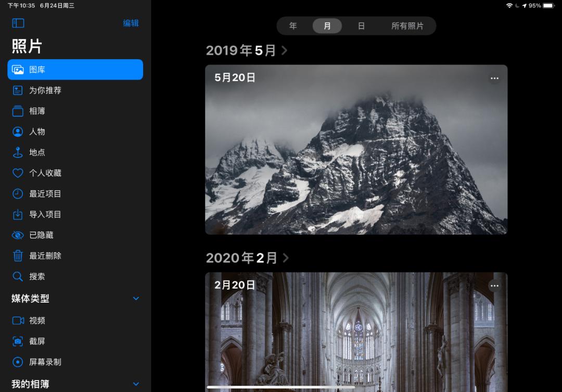Click the 导入项目 import icon
The width and height of the screenshot is (562, 392).
18,214
